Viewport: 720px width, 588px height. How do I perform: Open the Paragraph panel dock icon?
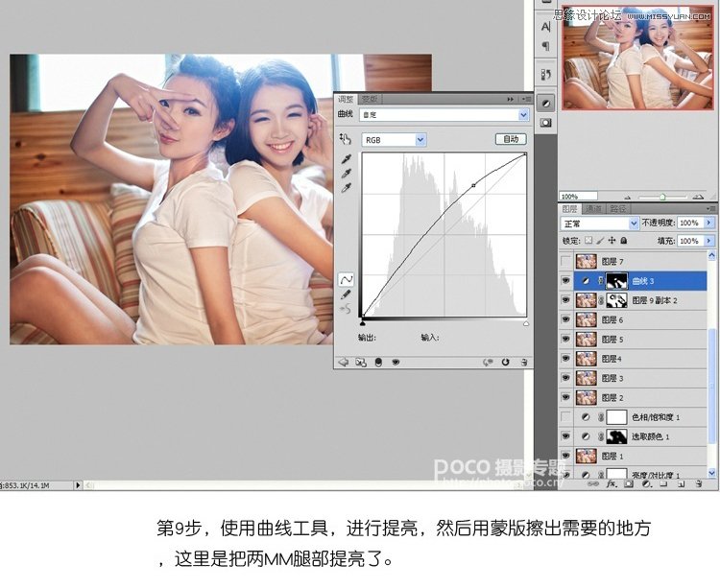coord(545,46)
